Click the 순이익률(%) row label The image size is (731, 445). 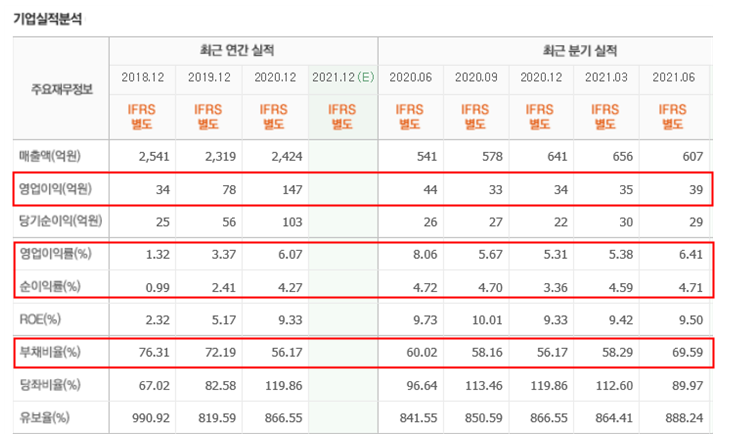tap(50, 286)
